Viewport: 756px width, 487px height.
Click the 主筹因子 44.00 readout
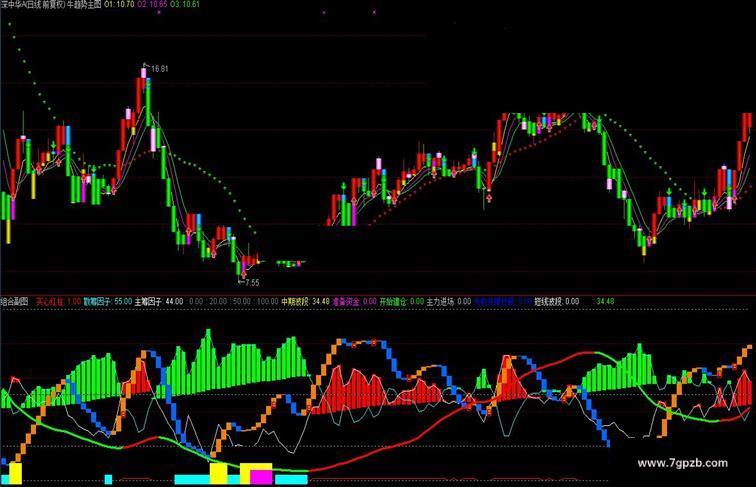click(159, 301)
